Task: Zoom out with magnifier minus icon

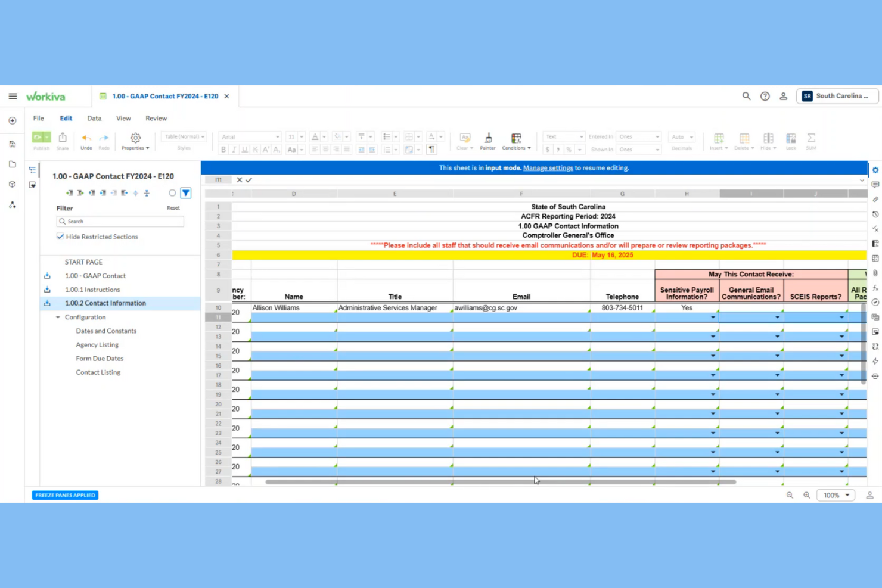Action: [x=790, y=495]
